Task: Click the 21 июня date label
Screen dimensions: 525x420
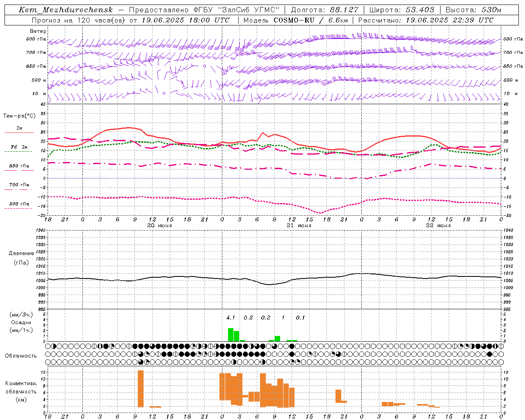Action: point(299,225)
